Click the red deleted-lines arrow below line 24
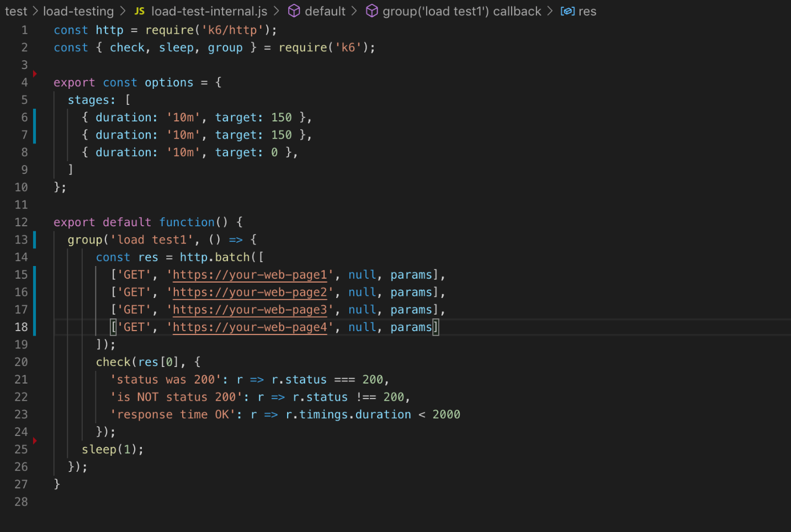791x532 pixels. pos(35,440)
